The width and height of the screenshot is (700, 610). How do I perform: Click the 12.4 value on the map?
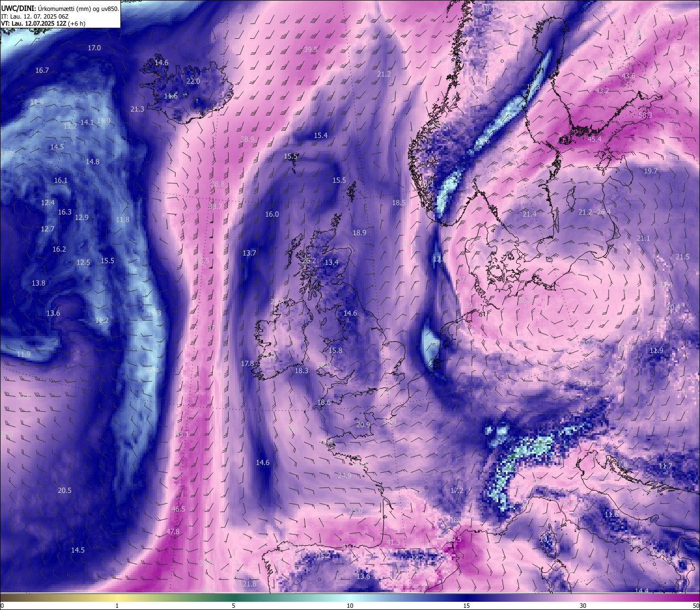coord(48,203)
